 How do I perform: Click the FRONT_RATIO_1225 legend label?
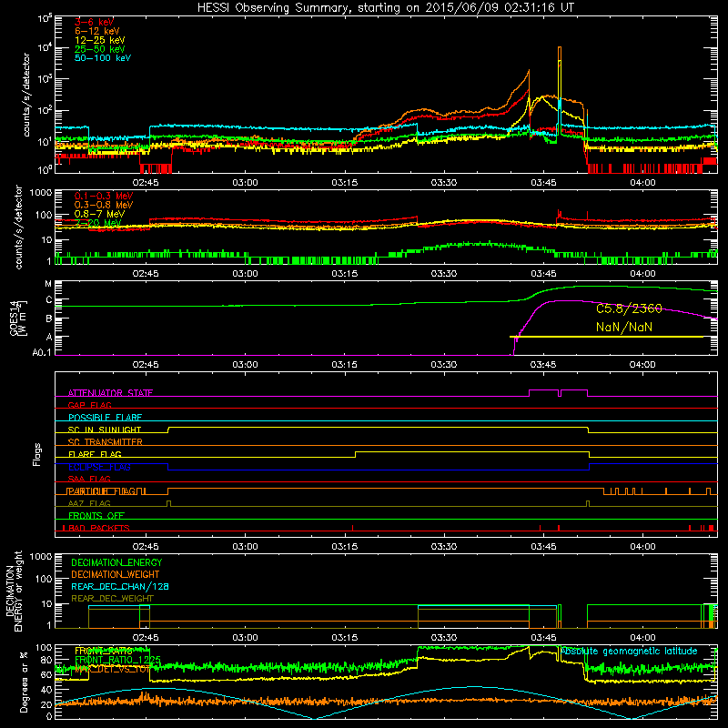[x=117, y=660]
